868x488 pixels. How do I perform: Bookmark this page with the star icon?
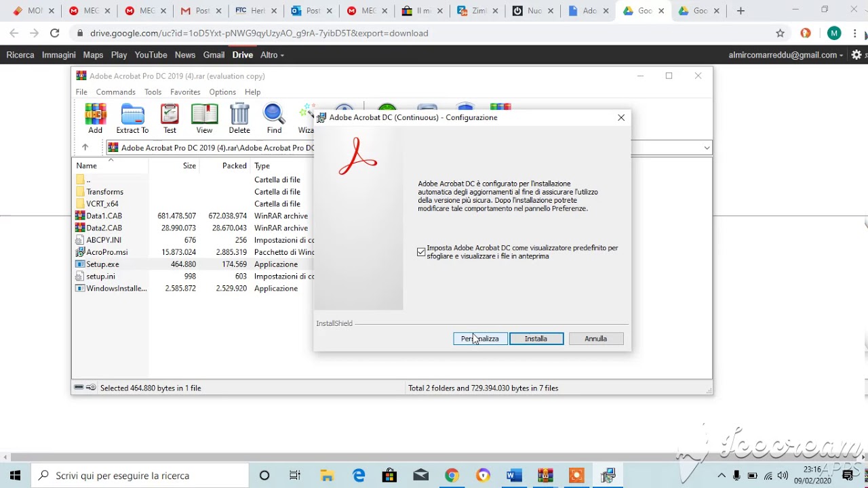[780, 33]
